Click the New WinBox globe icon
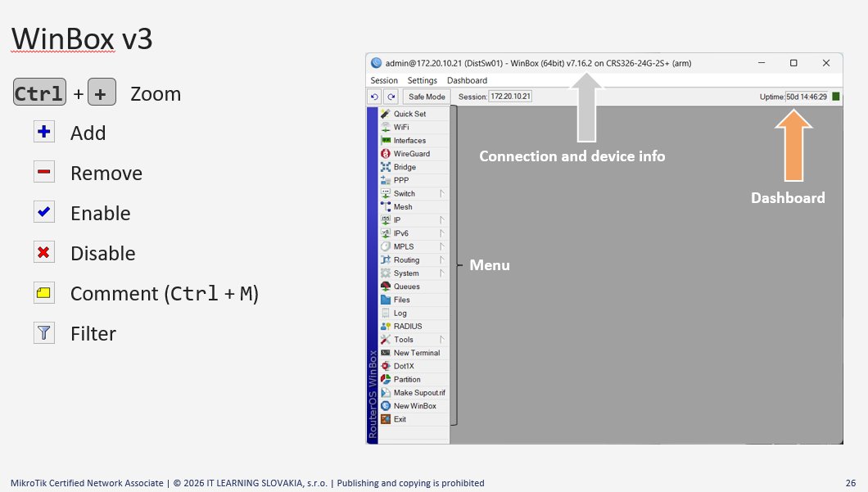The image size is (868, 492). 386,406
